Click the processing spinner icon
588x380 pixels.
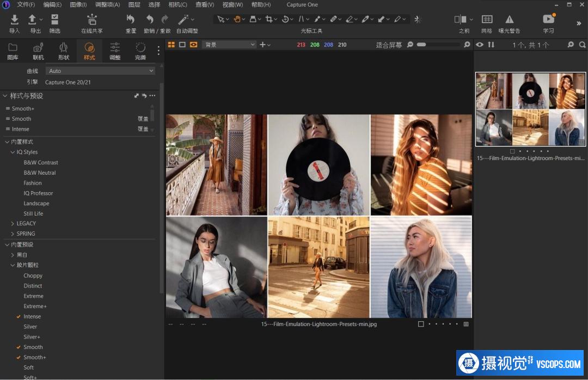pyautogui.click(x=418, y=19)
